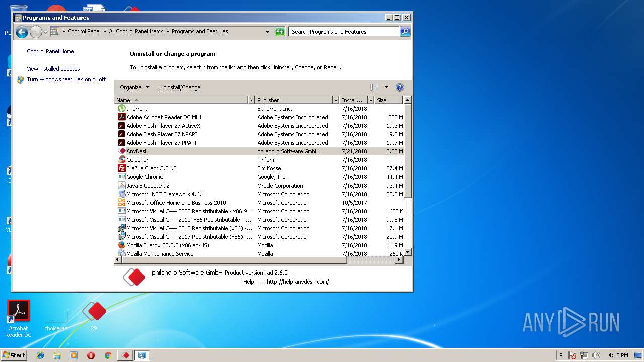Select Adobe Flash Player 27 NPAPI row
Image resolution: width=644 pixels, height=362 pixels.
point(259,134)
